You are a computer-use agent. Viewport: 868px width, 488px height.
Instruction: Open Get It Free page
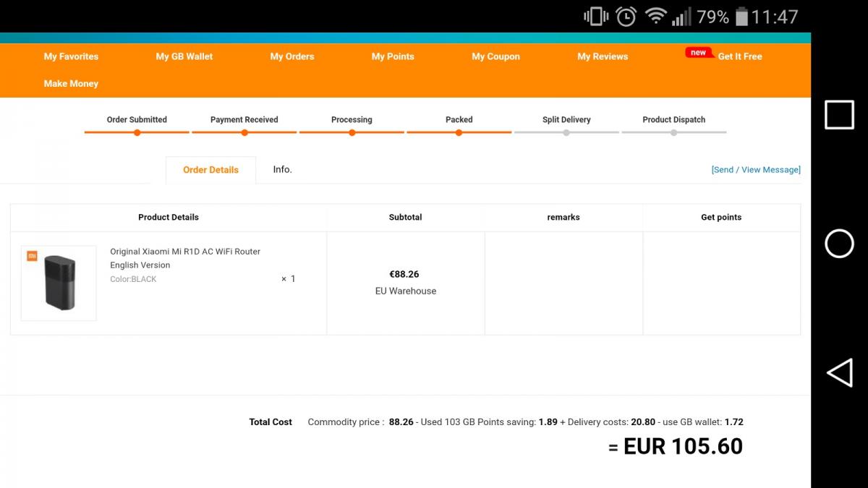(x=740, y=56)
